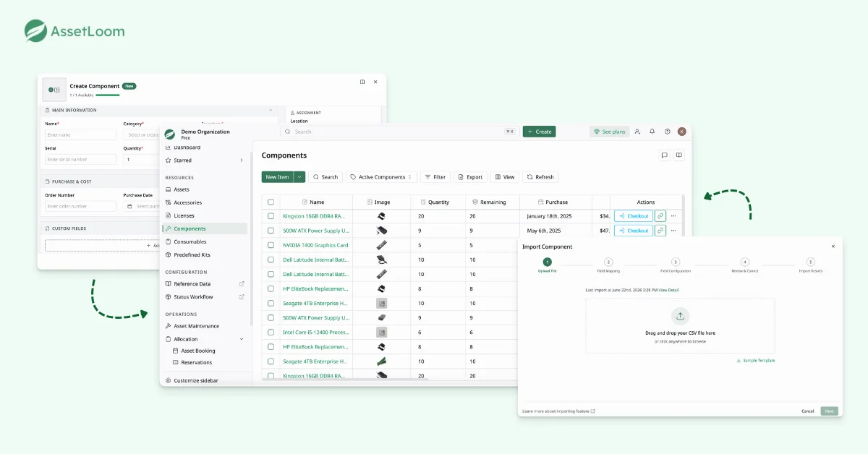Open the Sample Template link

tap(756, 360)
